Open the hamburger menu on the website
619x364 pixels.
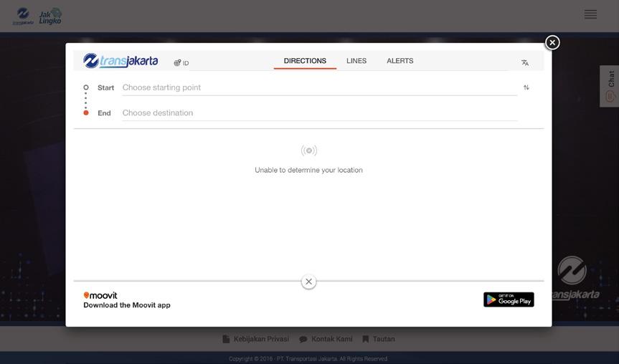point(590,14)
